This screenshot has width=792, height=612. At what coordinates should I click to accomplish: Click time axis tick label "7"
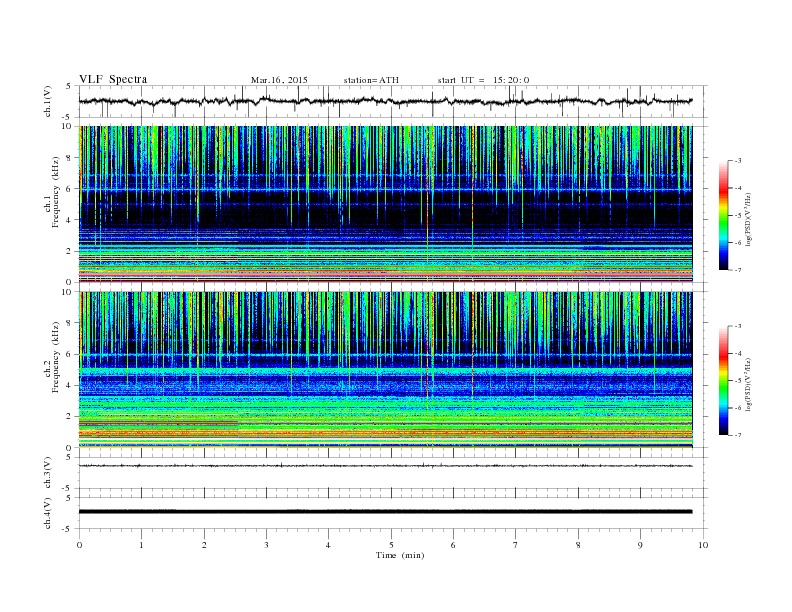[x=516, y=545]
